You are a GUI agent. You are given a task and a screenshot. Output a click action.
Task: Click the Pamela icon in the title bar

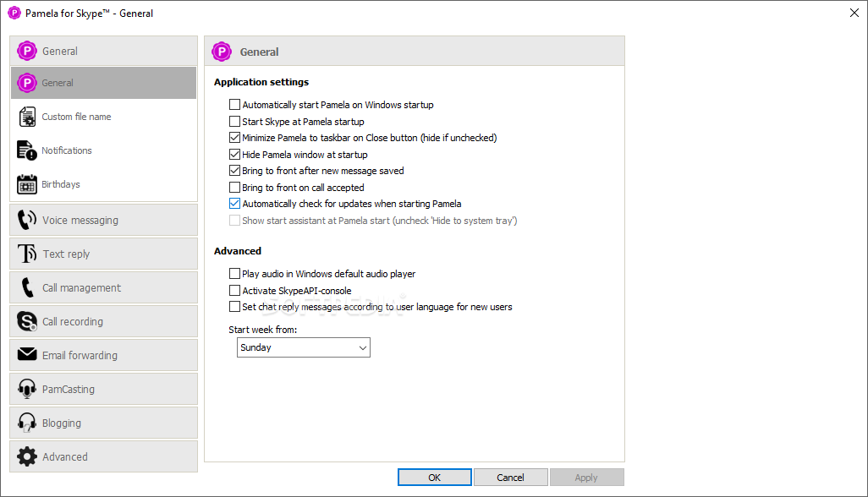pos(14,13)
